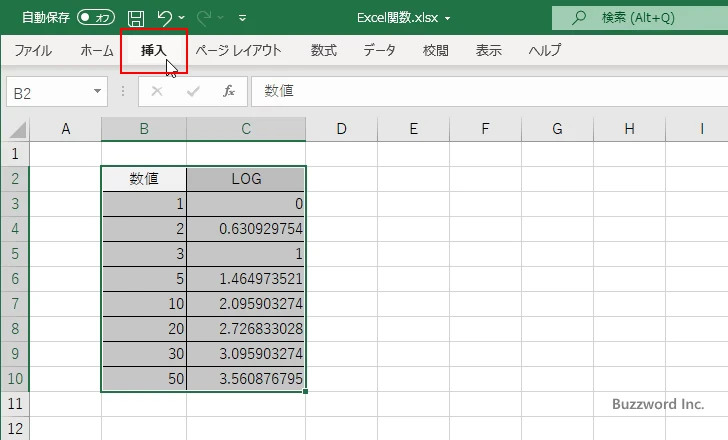Click cell with value 1.464973521
728x440 pixels.
246,279
